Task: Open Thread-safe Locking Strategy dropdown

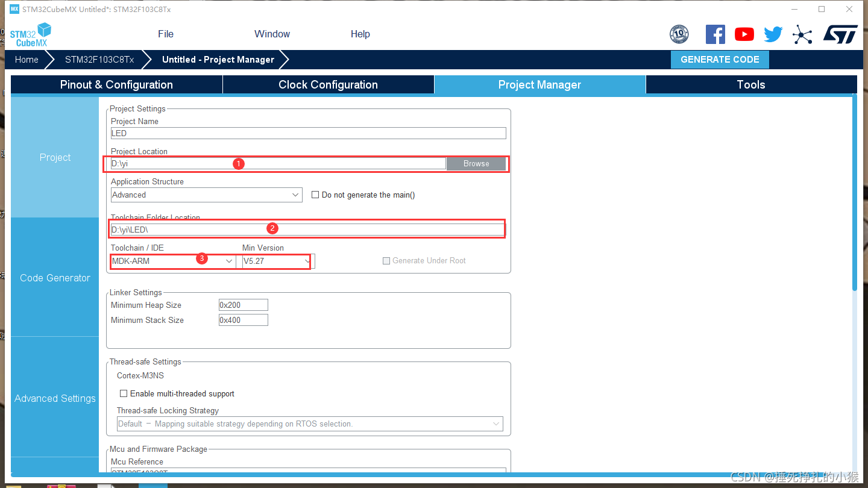Action: (x=310, y=424)
